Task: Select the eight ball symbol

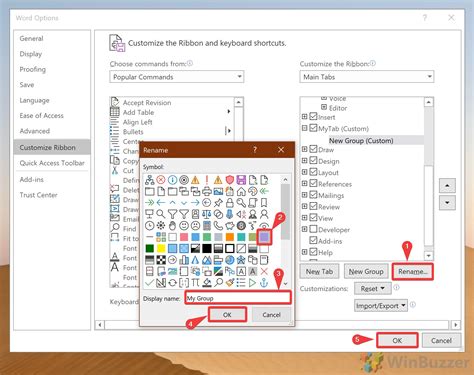Action: click(241, 226)
